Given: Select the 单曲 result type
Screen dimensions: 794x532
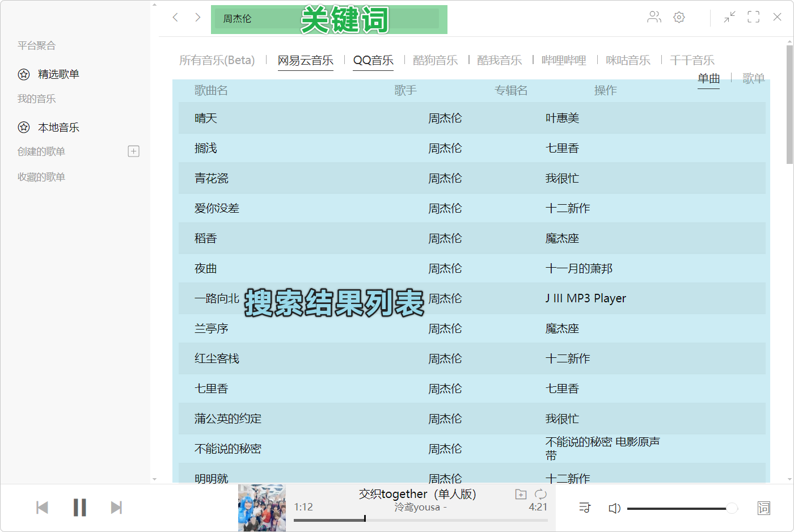Looking at the screenshot, I should click(x=708, y=78).
